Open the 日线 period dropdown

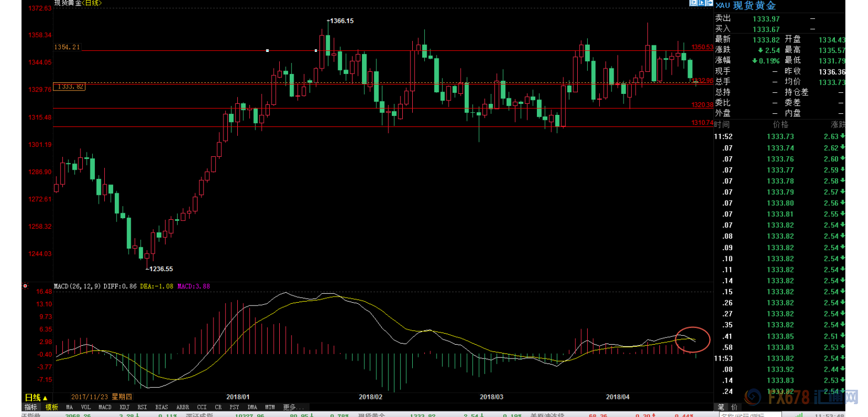(x=36, y=398)
